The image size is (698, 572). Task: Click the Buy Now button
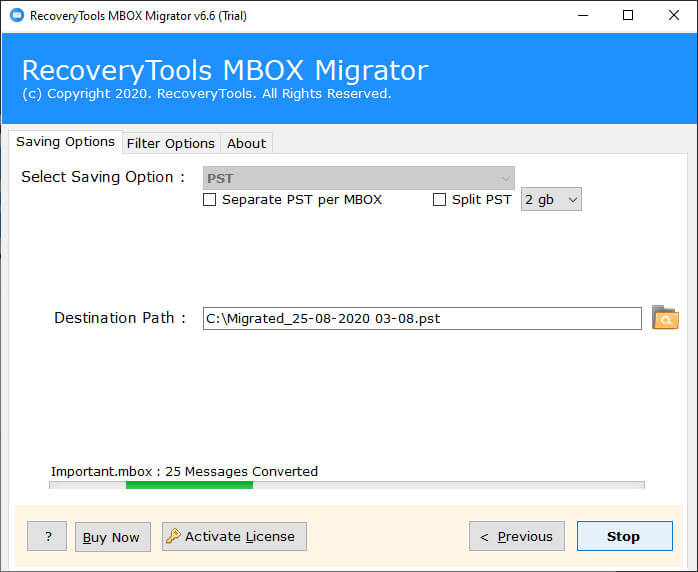(x=113, y=537)
